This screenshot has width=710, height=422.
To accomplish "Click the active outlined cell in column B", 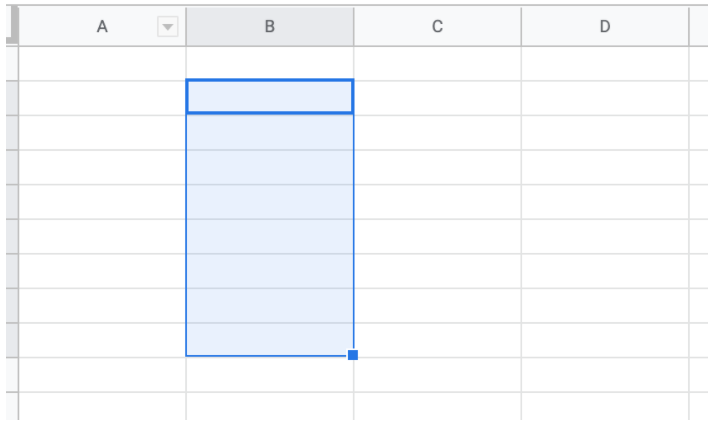I will 270,96.
